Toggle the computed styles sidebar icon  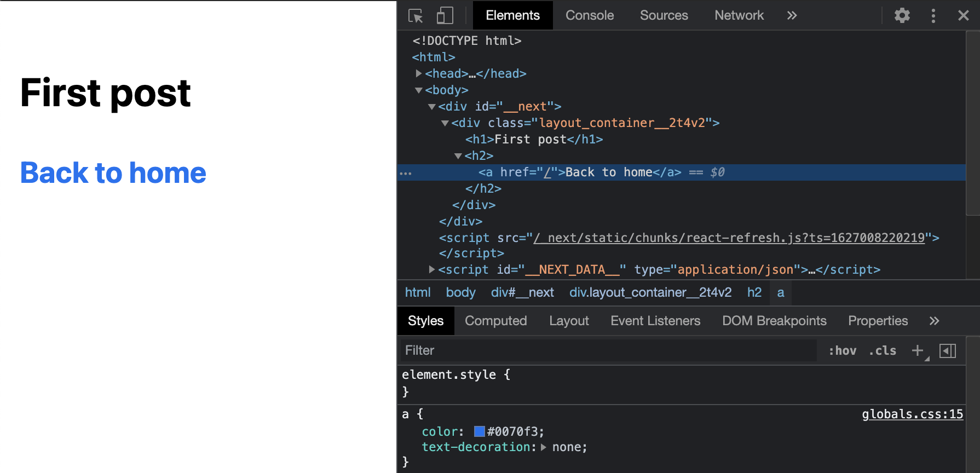point(948,350)
